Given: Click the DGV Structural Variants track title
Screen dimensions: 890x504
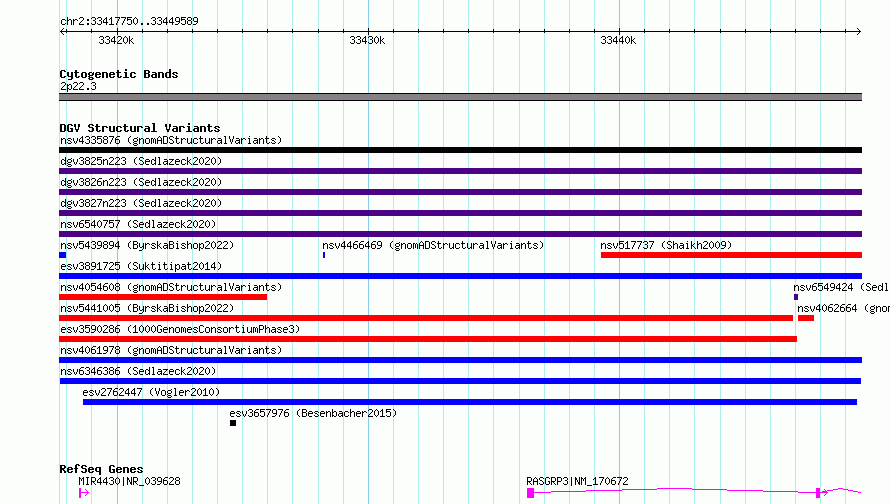Looking at the screenshot, I should tap(140, 128).
